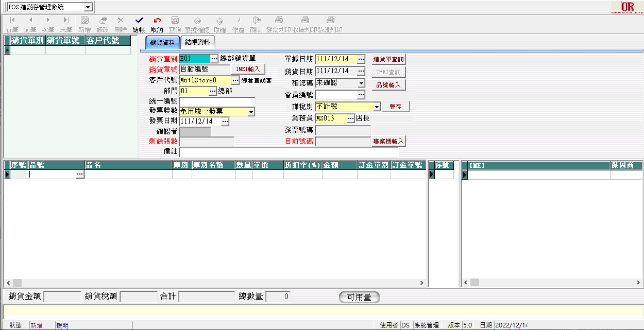The height and width of the screenshot is (330, 644).
Task: Open the POS 進銷存管理系統 module dropdown
Action: click(88, 7)
